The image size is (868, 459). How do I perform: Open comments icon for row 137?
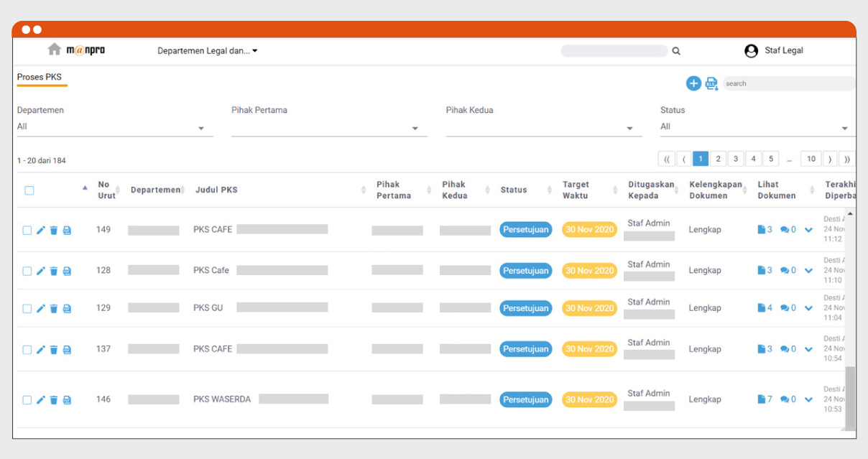coord(785,349)
